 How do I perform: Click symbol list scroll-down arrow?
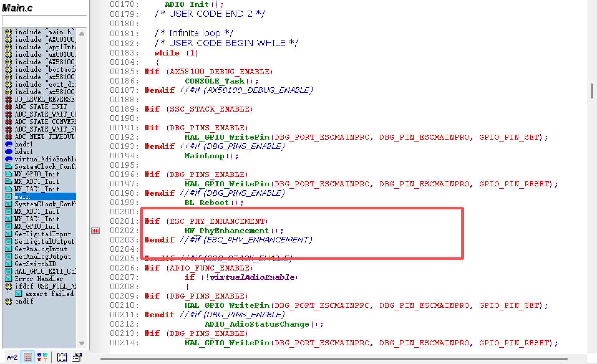(x=82, y=343)
